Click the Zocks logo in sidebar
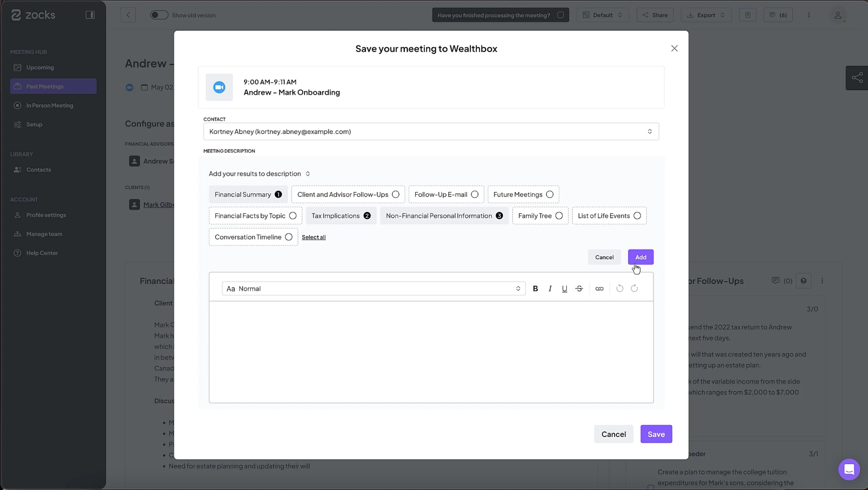Viewport: 868px width, 490px height. (33, 15)
